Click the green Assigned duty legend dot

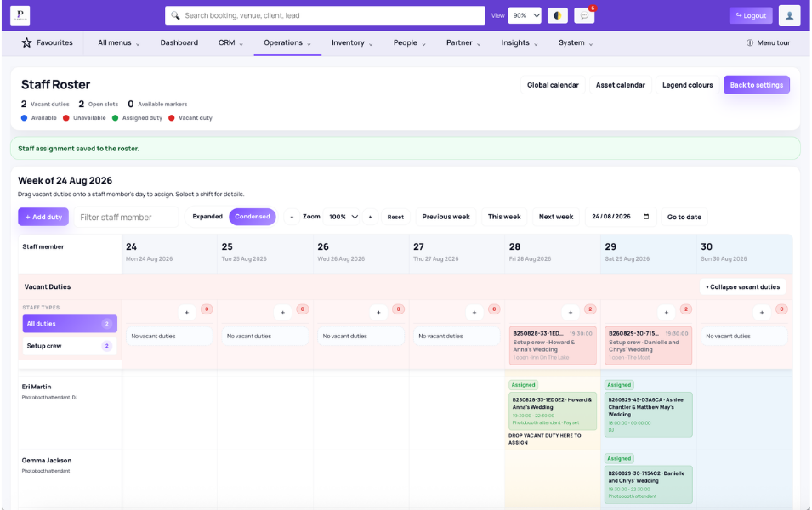115,118
